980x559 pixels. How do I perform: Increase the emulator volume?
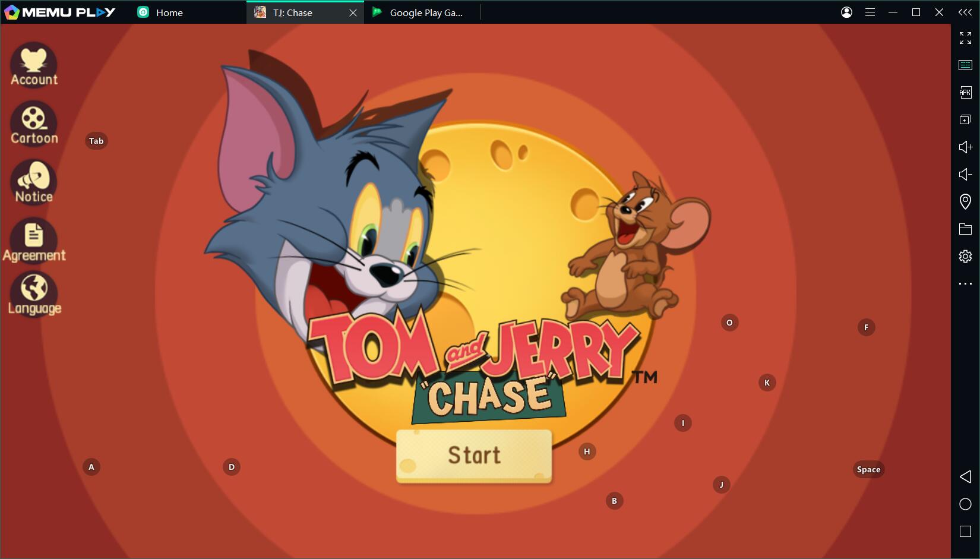[x=965, y=147]
